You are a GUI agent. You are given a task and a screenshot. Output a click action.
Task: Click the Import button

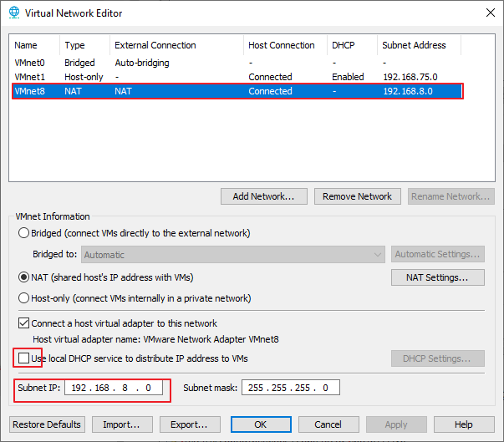tap(122, 424)
